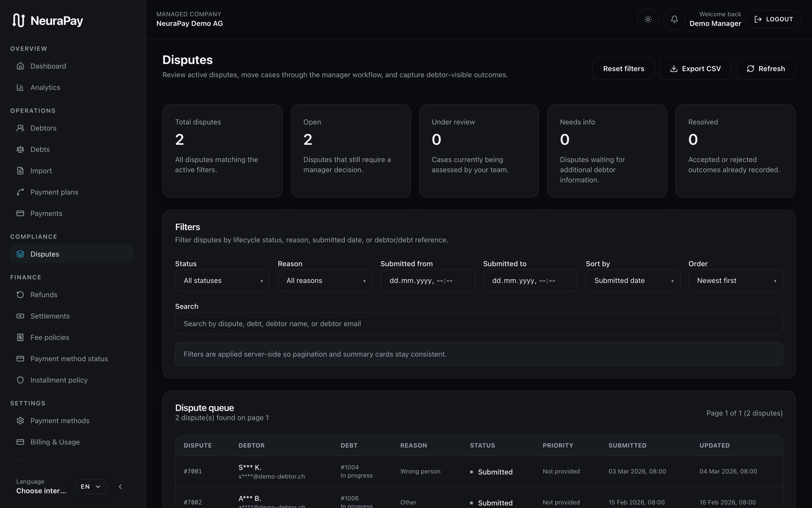Viewport: 812px width, 508px height.
Task: Click the Export CSV button
Action: (695, 69)
